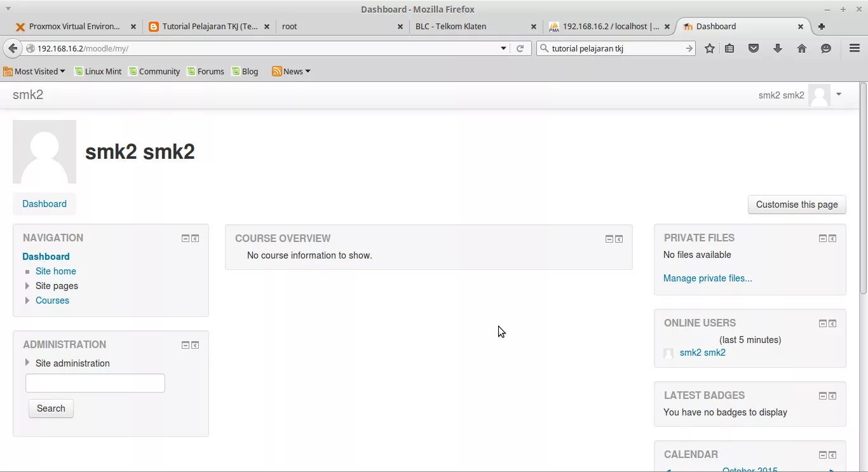Viewport: 868px width, 472px height.
Task: Click the smk2 site name header link
Action: coord(28,95)
